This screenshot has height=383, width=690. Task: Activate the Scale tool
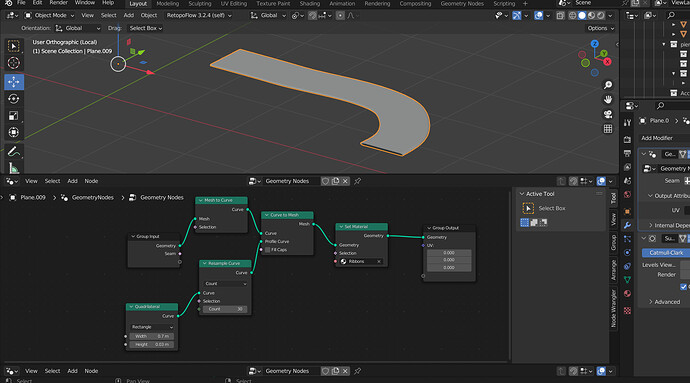tap(14, 116)
